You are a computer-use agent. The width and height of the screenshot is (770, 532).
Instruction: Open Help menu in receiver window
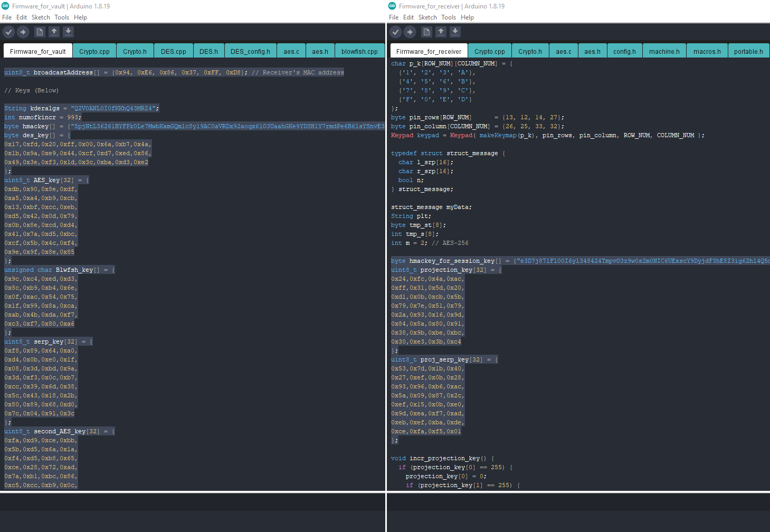pos(467,17)
